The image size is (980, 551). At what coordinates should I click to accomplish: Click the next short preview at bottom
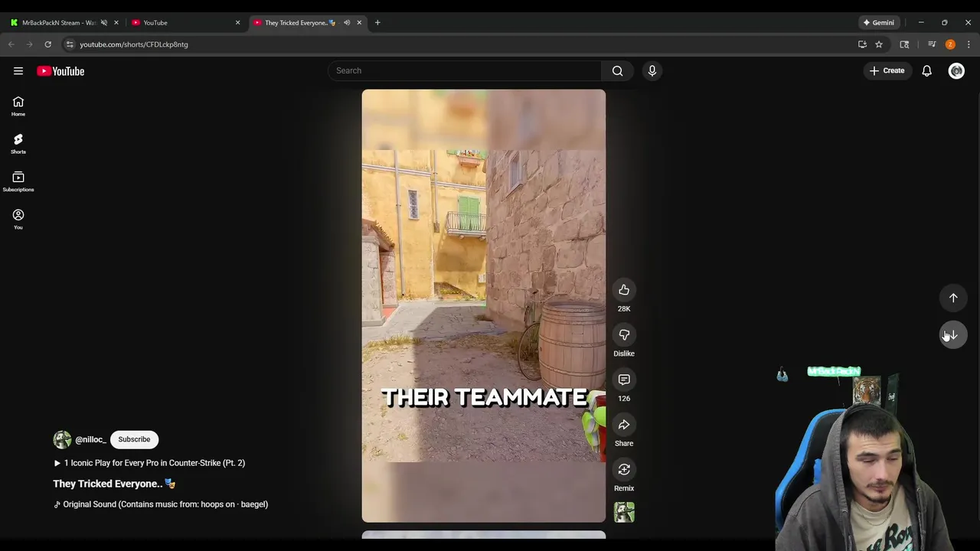484,534
